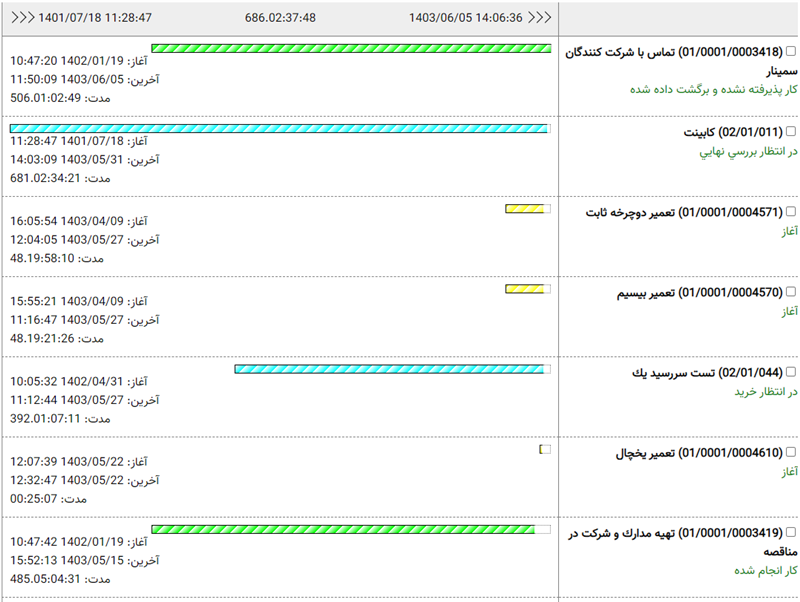Viewport: 800px width, 602px height.
Task: Mark the تعمیر یخچال task checkbox
Action: coord(791,453)
